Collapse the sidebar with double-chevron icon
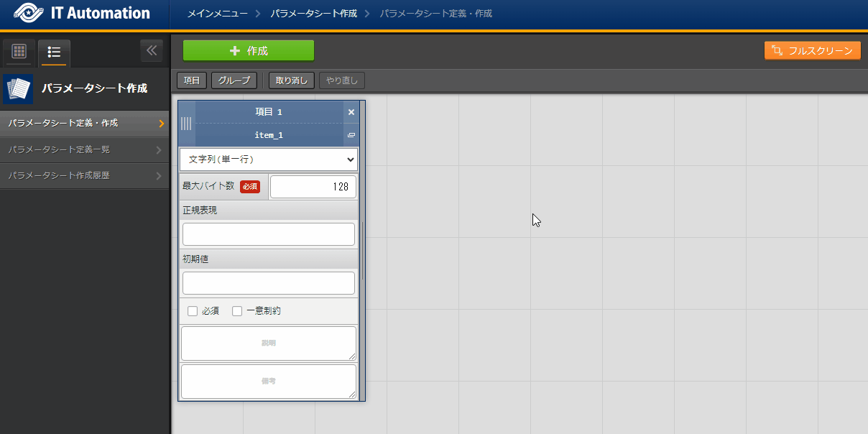Viewport: 868px width, 434px height. (151, 51)
